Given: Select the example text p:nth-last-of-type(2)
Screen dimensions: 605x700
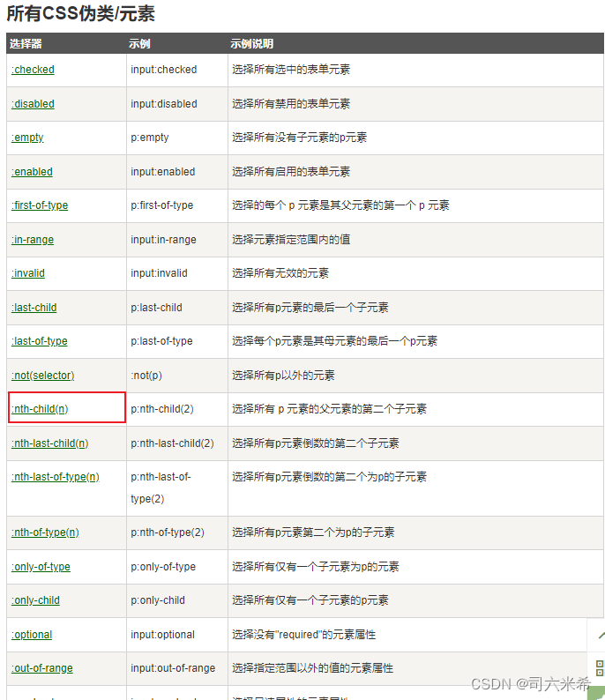Looking at the screenshot, I should tap(161, 488).
